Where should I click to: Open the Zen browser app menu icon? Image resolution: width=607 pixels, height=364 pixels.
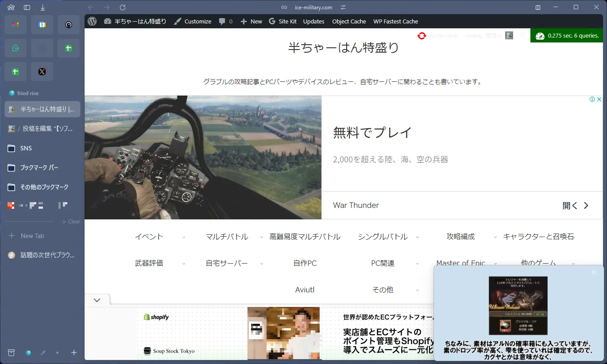pos(11,8)
